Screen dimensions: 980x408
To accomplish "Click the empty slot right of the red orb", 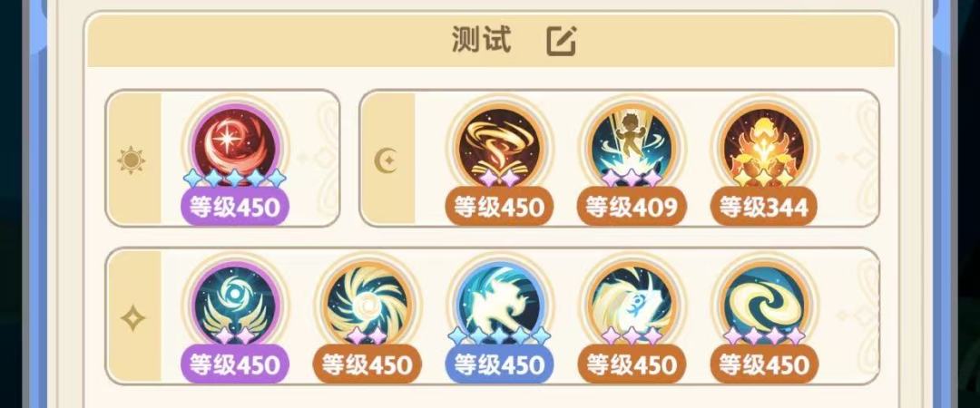I will pos(317,158).
